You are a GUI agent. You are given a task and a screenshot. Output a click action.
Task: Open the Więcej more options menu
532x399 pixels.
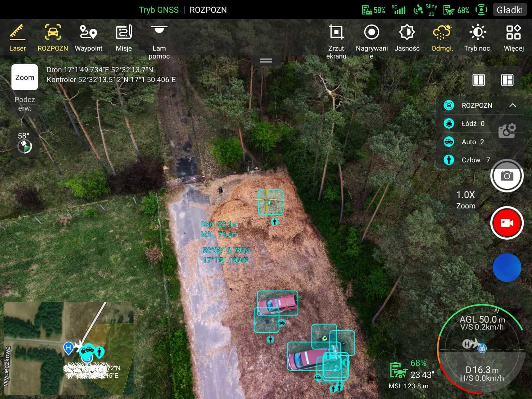513,38
